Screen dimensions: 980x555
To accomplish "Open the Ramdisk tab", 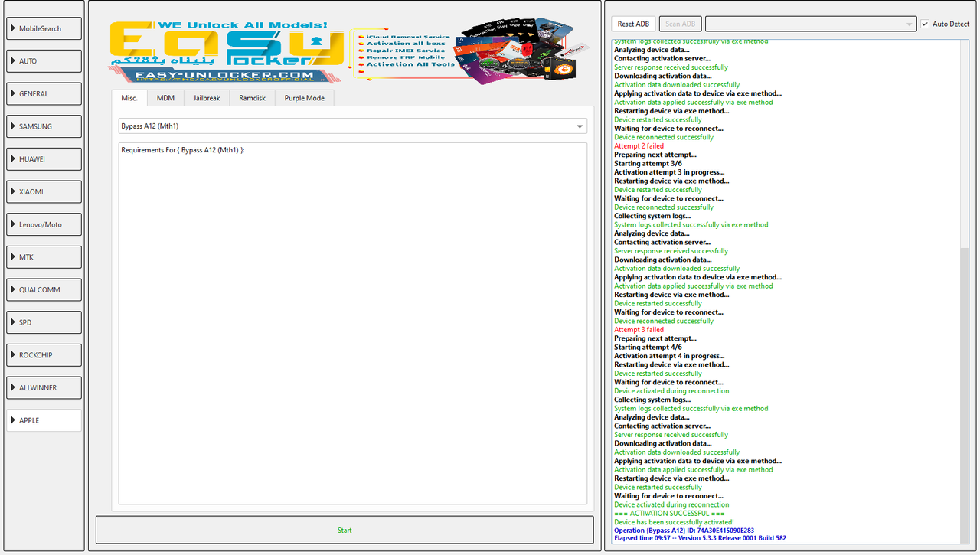I will tap(252, 98).
